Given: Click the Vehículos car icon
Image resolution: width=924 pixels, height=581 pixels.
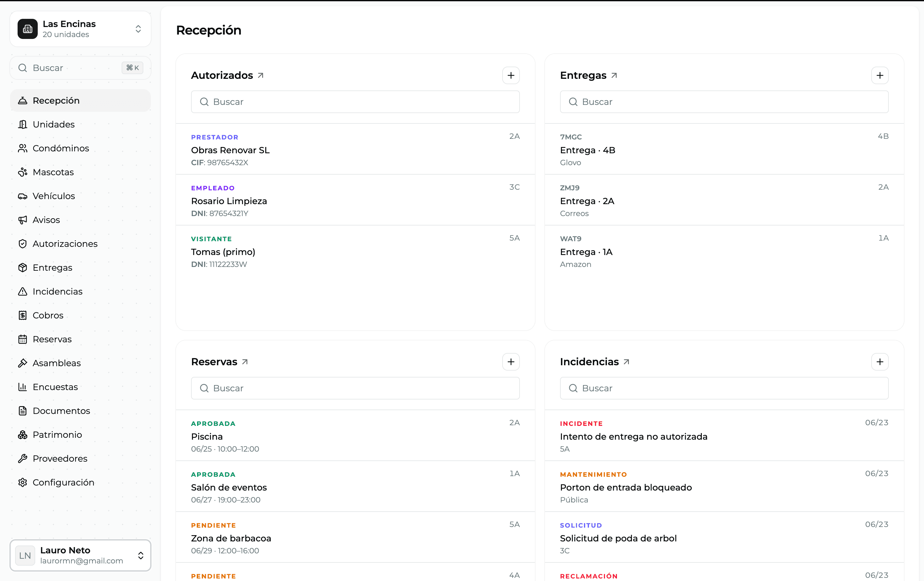Looking at the screenshot, I should (23, 196).
